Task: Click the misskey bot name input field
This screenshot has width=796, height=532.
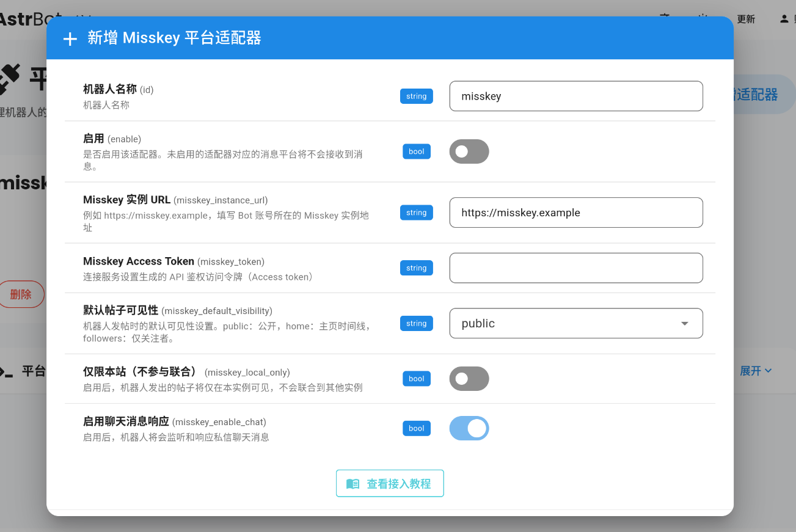Action: point(575,96)
